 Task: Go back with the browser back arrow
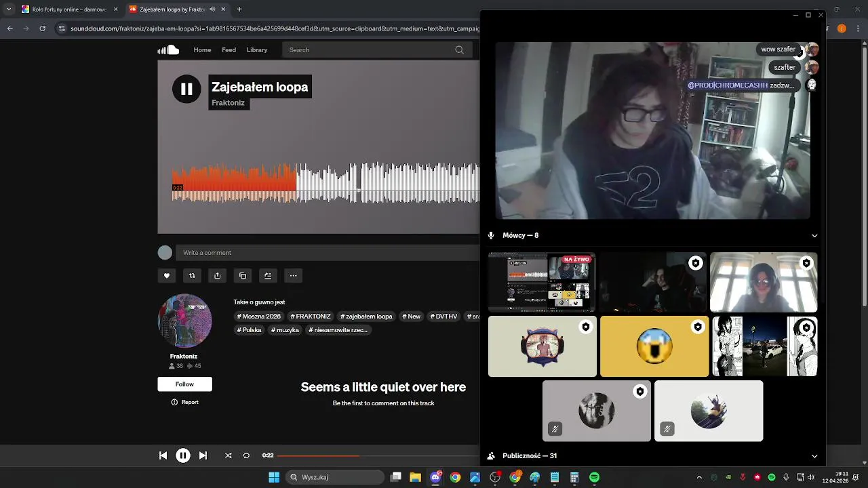pos(9,28)
